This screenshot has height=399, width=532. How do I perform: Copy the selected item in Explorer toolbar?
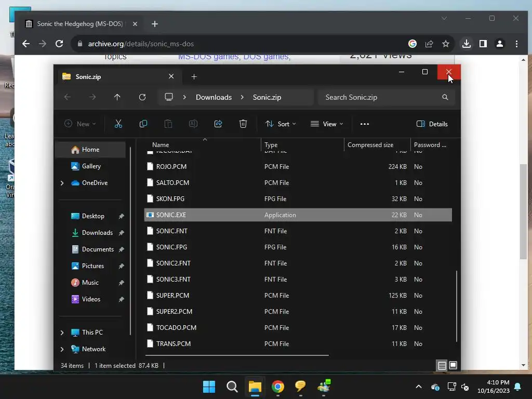pyautogui.click(x=143, y=124)
